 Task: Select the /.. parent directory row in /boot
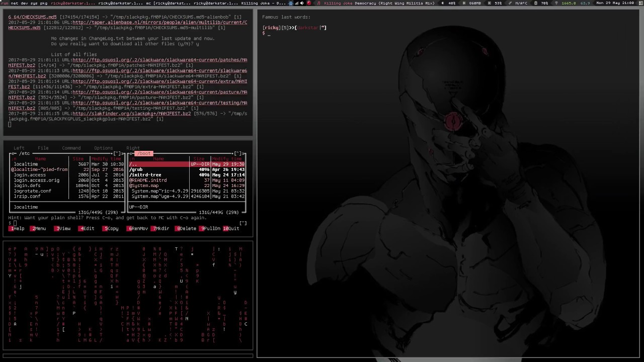tap(187, 164)
